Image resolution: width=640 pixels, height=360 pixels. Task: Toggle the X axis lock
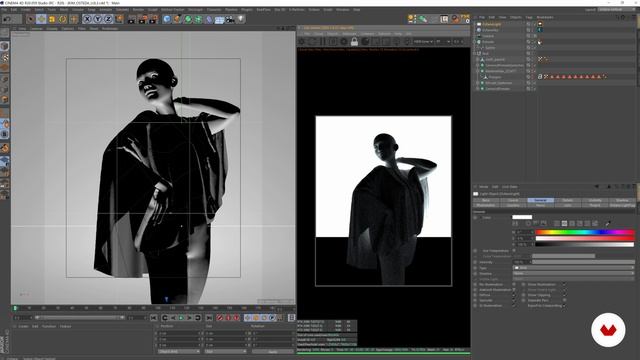click(87, 19)
